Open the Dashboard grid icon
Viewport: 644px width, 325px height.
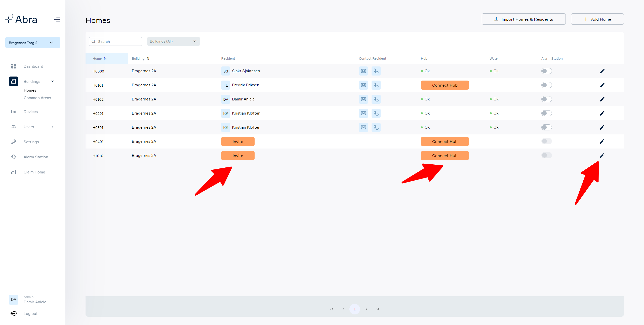(x=14, y=66)
